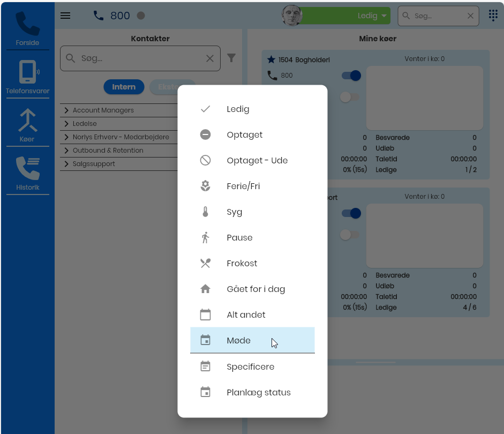The image size is (504, 434).
Task: Open the apps grid dialpad icon
Action: pyautogui.click(x=493, y=16)
